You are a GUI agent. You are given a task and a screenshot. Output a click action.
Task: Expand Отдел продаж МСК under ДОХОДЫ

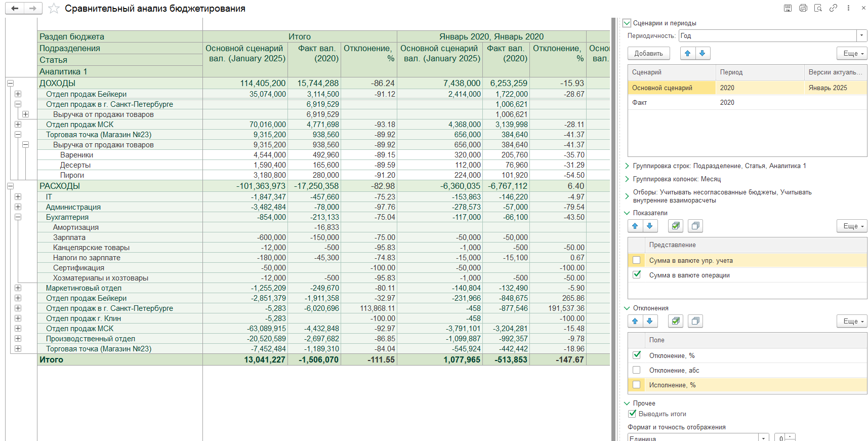pyautogui.click(x=18, y=124)
